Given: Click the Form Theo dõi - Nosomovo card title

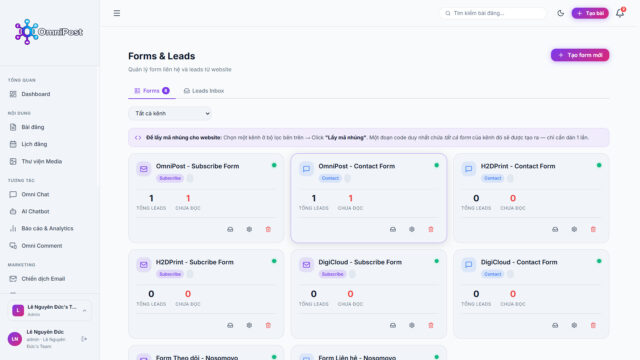Looking at the screenshot, I should coord(197,357).
